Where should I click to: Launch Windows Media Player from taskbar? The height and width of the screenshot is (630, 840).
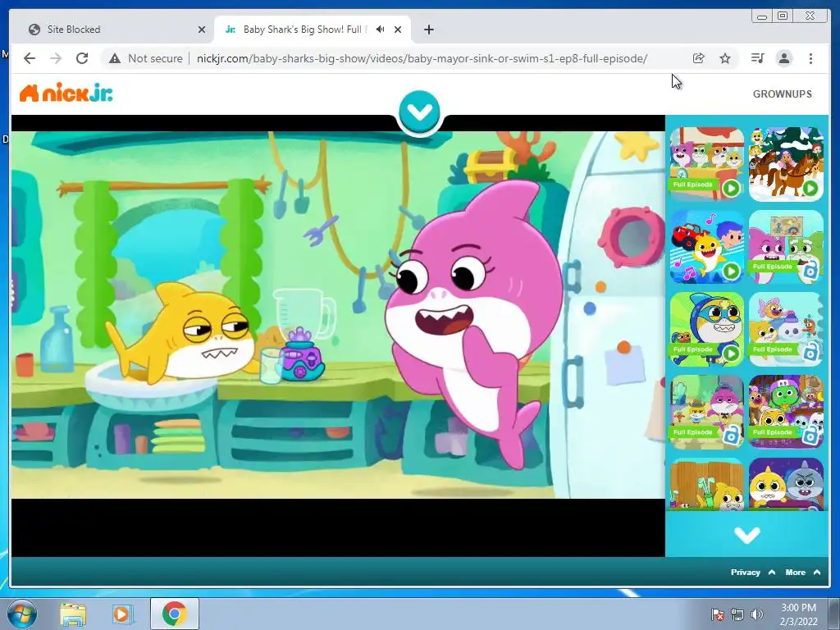(121, 614)
